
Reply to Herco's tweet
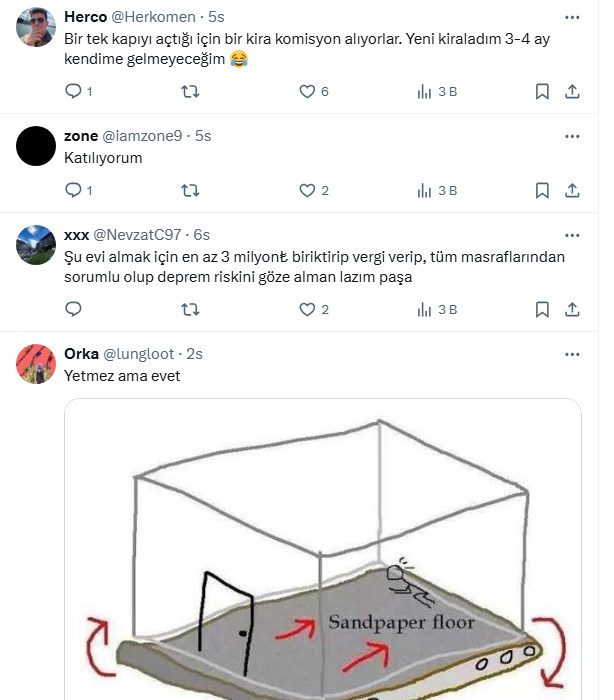73,92
